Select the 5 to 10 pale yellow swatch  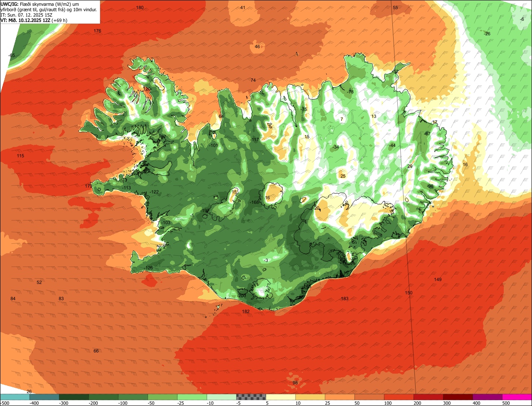281,397
